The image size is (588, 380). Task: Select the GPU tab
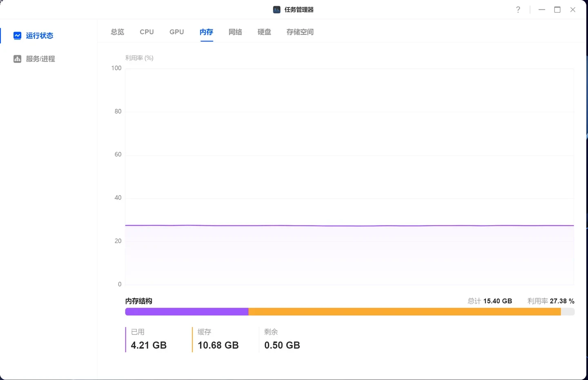coord(177,32)
